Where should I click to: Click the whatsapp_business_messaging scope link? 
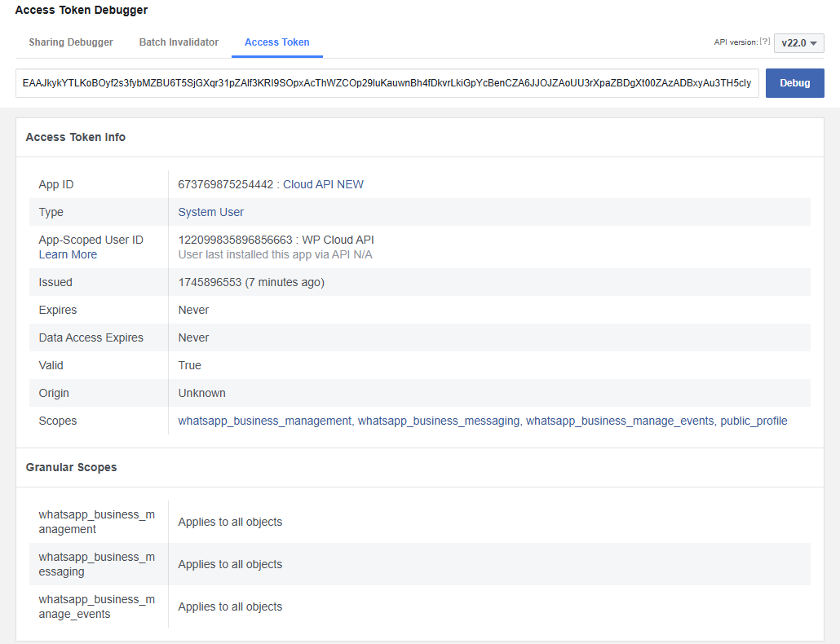pyautogui.click(x=439, y=421)
